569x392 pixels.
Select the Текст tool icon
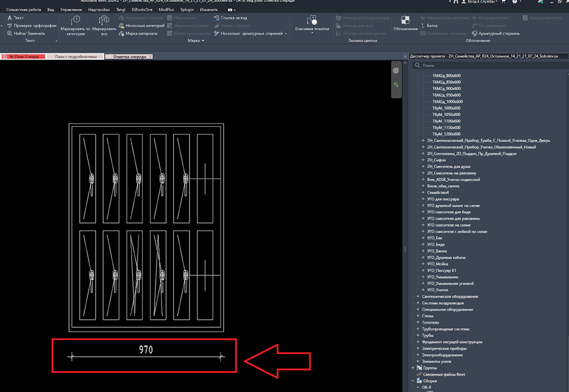(x=10, y=18)
